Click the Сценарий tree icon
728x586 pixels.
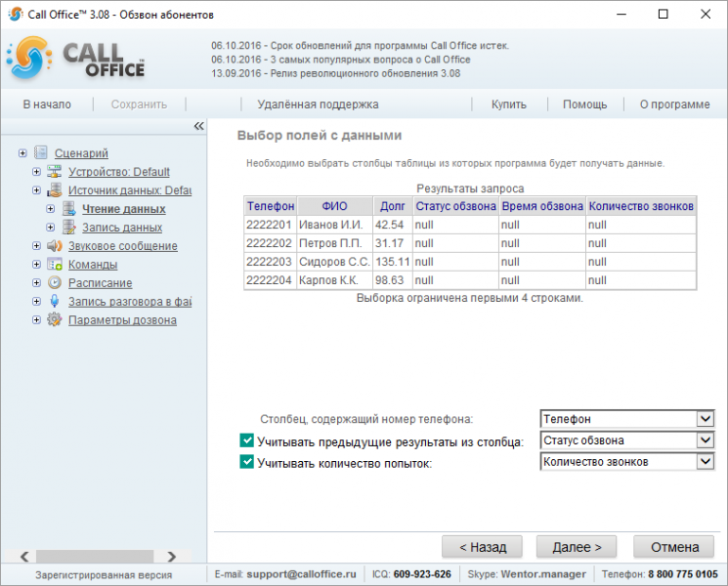41,152
